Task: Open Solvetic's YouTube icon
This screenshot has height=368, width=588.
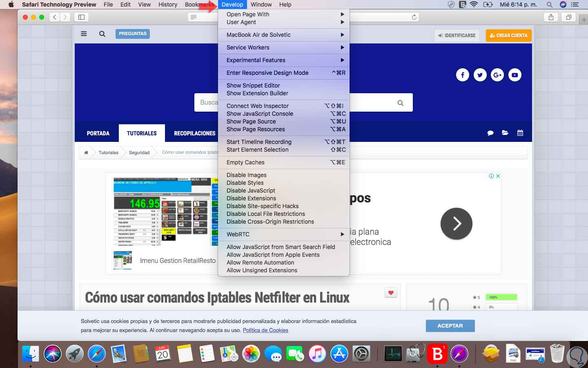Action: (x=515, y=75)
